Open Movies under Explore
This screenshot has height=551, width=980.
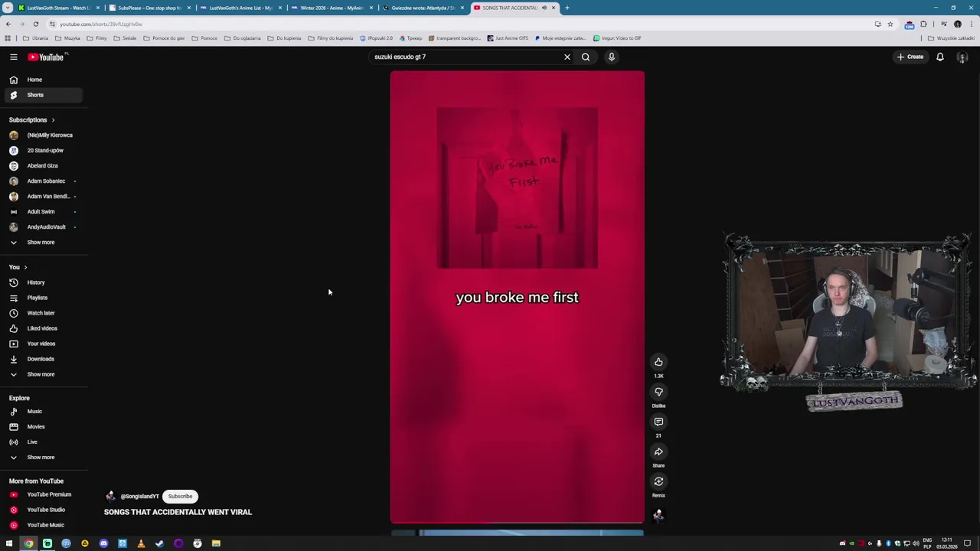44,426
